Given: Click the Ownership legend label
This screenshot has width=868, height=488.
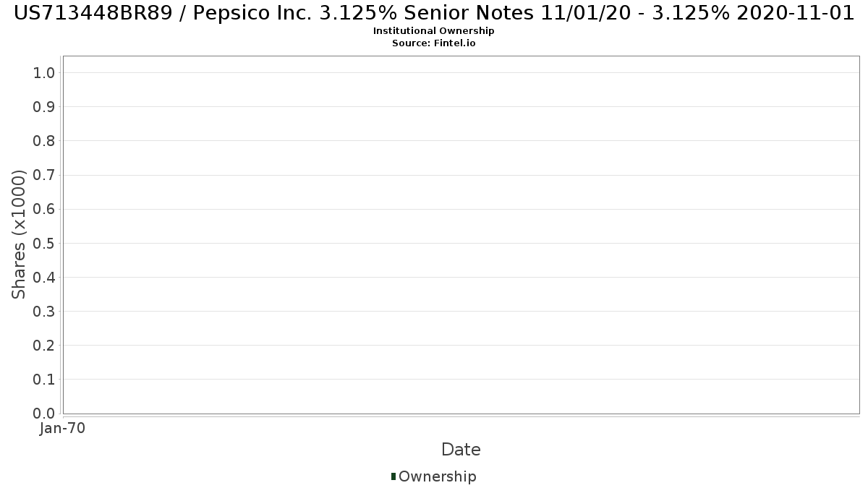Looking at the screenshot, I should coord(438,476).
